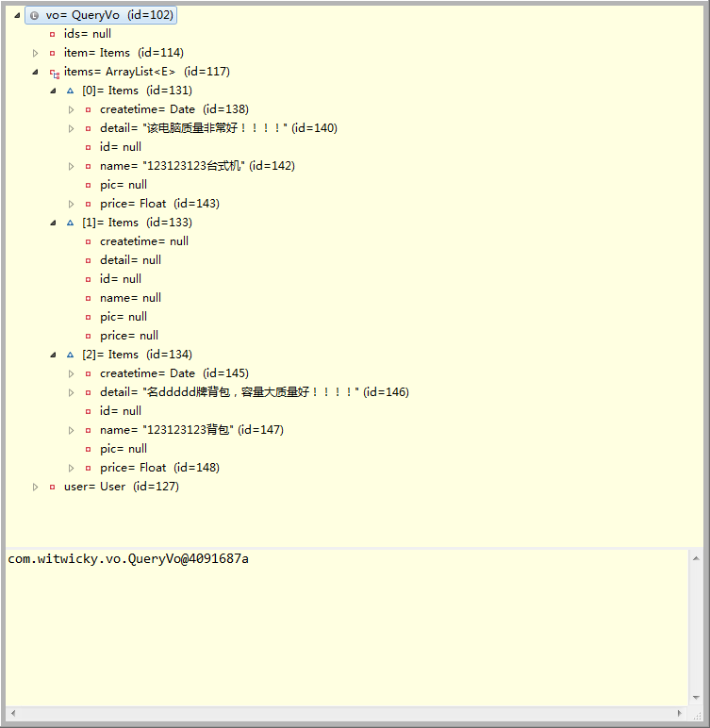Expand price= Float (id=148)
Screen dimensions: 710x728
[71, 468]
